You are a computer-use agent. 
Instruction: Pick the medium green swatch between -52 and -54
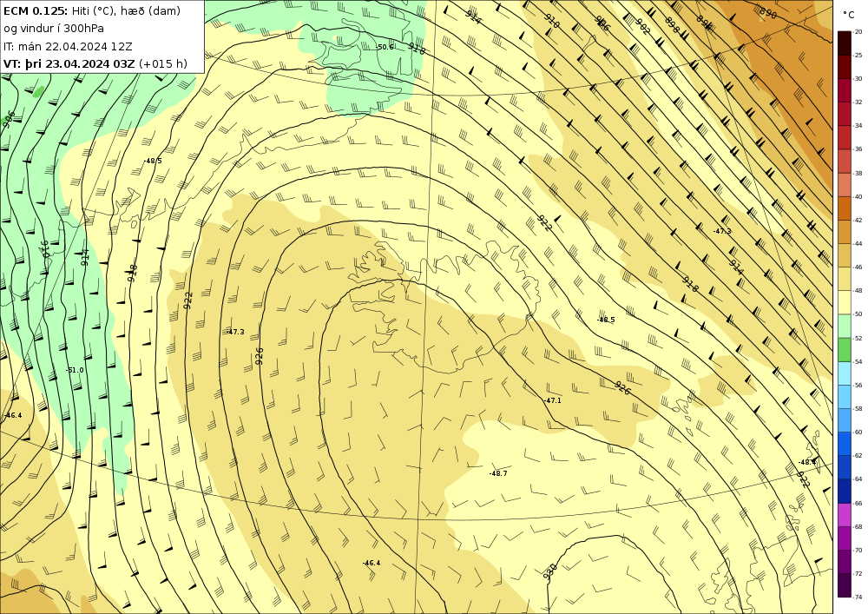tap(845, 349)
